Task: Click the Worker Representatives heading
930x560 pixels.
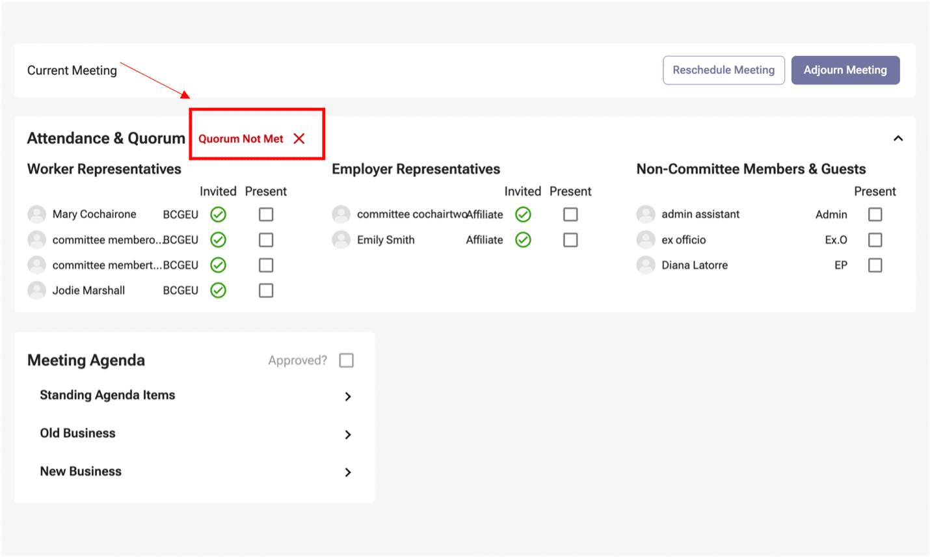Action: click(x=104, y=169)
